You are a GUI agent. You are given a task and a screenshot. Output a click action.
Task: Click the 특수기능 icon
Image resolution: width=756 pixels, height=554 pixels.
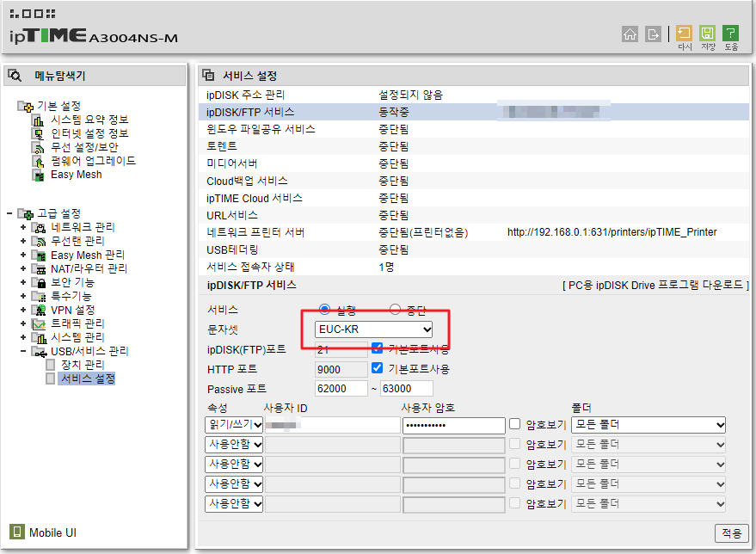(x=39, y=296)
